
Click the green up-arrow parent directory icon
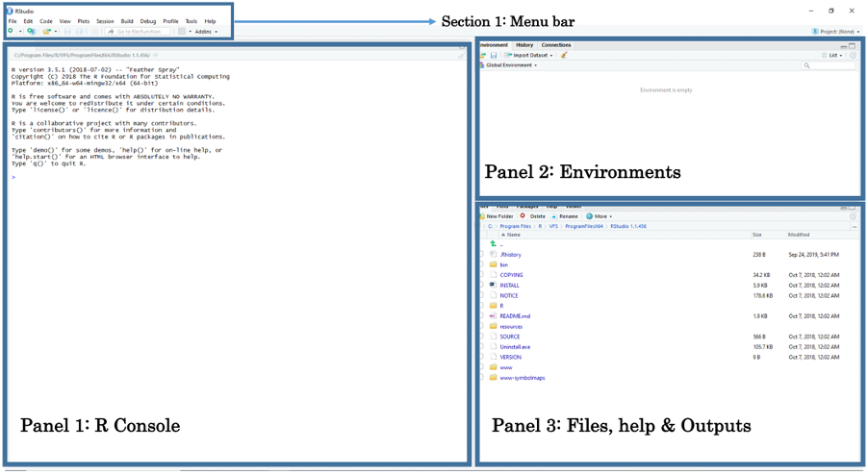coord(493,244)
